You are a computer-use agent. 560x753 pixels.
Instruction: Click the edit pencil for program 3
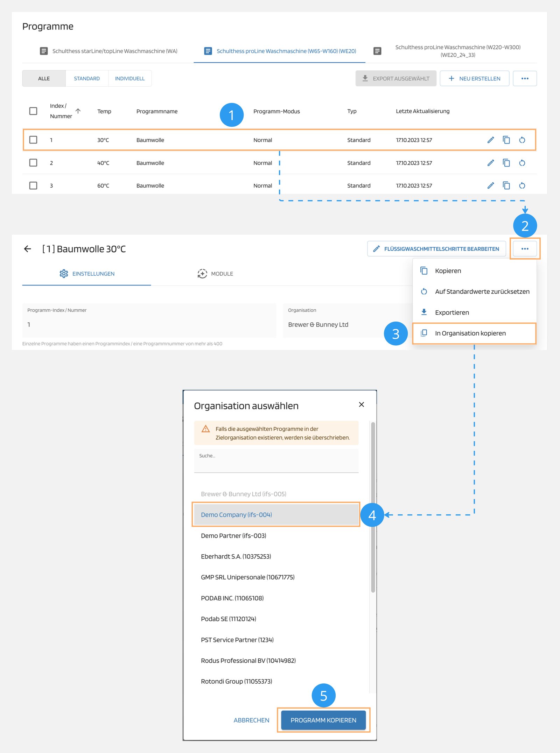coord(491,185)
